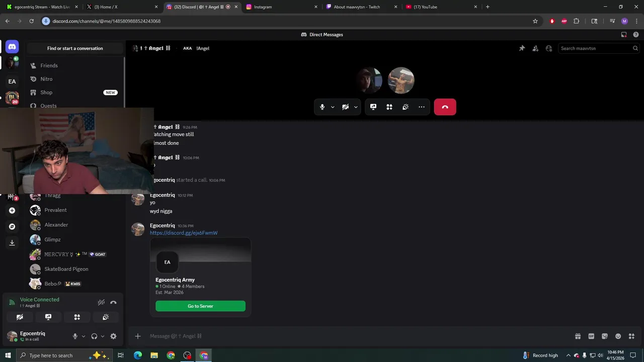Disconnect via Voice Connected panel phone icon

click(113, 302)
